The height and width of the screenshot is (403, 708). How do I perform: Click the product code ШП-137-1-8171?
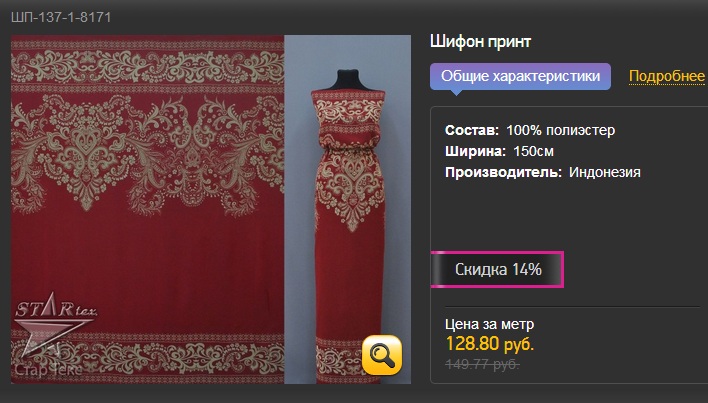tap(61, 17)
